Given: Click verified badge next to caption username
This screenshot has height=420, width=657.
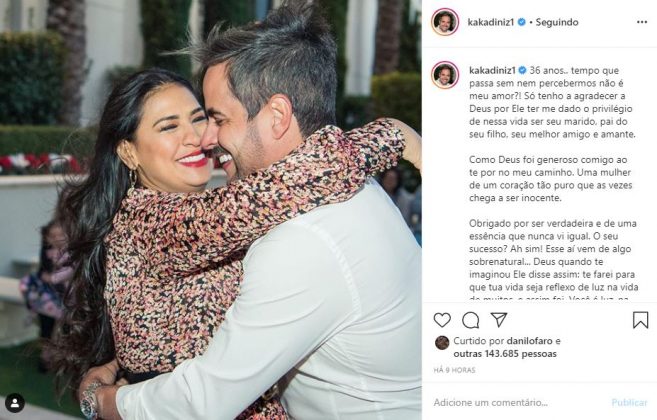Looking at the screenshot, I should click(x=523, y=70).
